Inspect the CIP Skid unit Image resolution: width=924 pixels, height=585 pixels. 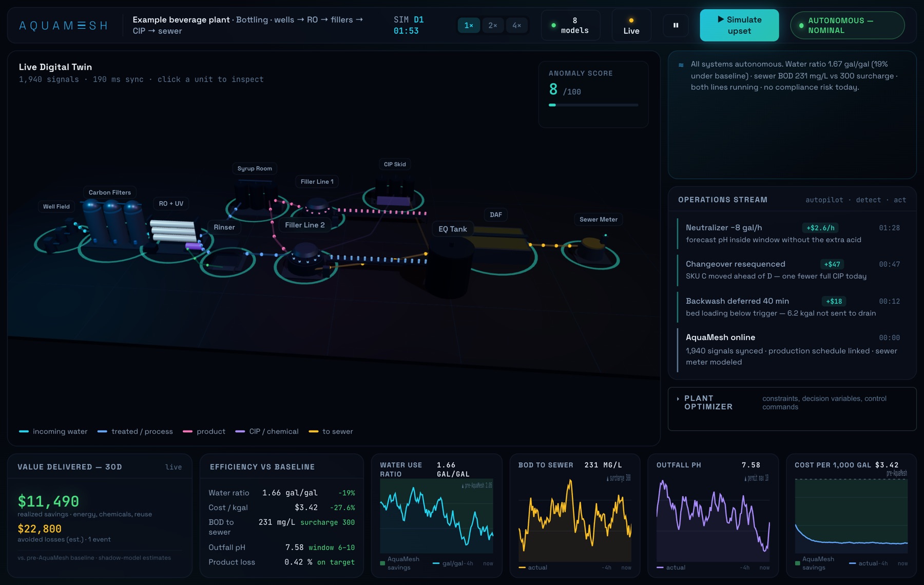[x=394, y=195]
